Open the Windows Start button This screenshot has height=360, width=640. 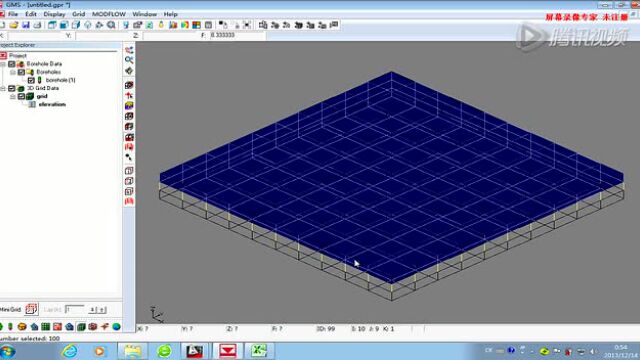(x=7, y=351)
